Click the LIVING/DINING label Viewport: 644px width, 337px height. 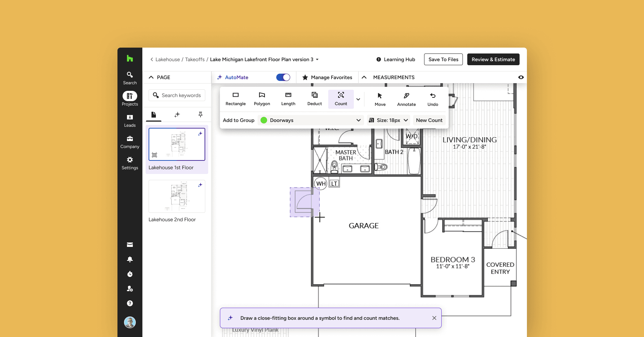[x=469, y=140]
